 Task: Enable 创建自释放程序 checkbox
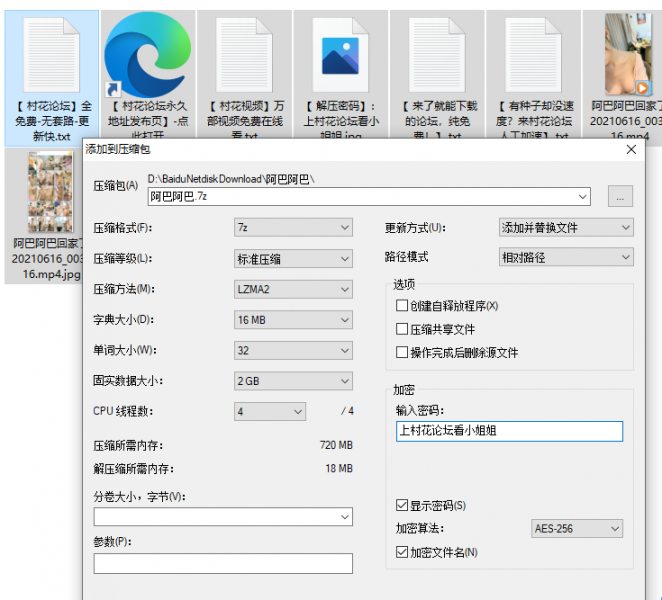point(403,306)
